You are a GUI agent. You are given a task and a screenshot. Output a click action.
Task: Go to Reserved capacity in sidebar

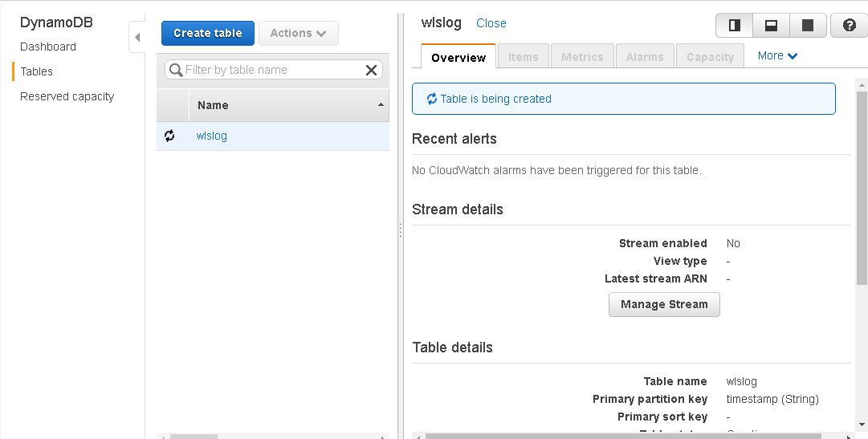(x=67, y=96)
